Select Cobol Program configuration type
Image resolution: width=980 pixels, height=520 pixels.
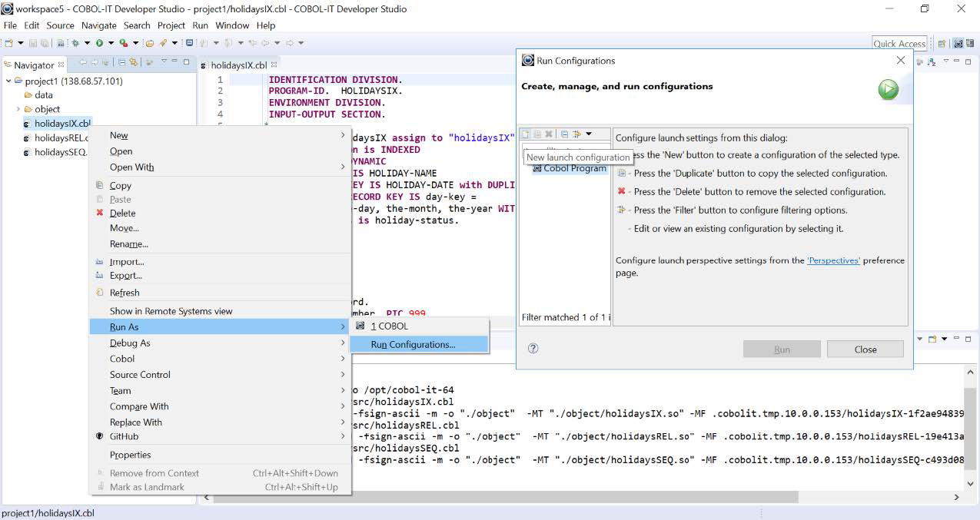click(x=574, y=169)
